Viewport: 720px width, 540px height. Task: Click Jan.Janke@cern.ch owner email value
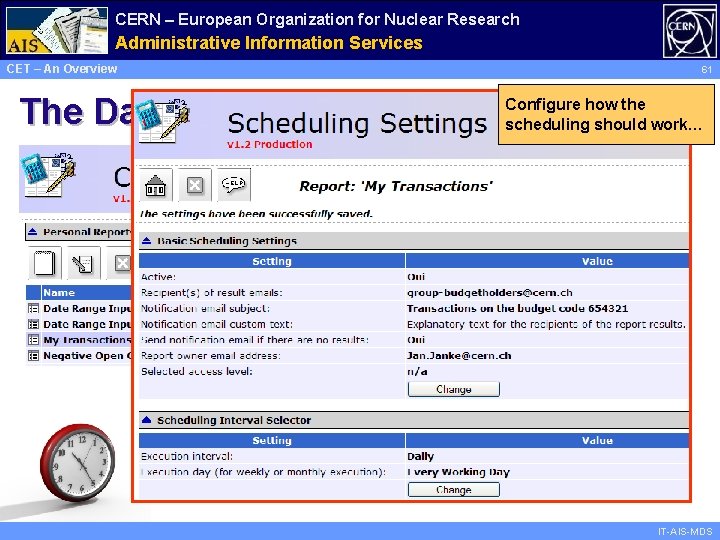[x=459, y=355]
